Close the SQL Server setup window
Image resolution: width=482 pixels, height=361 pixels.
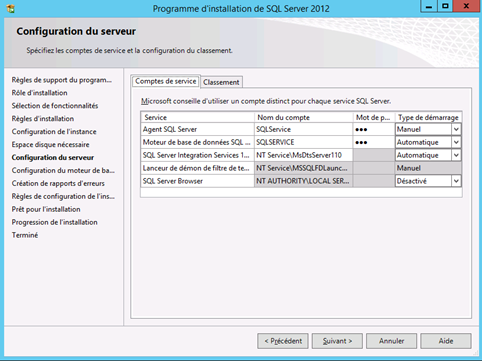(x=466, y=6)
